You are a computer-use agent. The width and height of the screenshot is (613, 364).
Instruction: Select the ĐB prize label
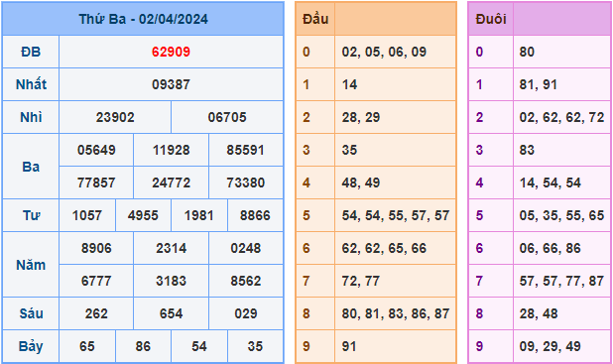(31, 52)
